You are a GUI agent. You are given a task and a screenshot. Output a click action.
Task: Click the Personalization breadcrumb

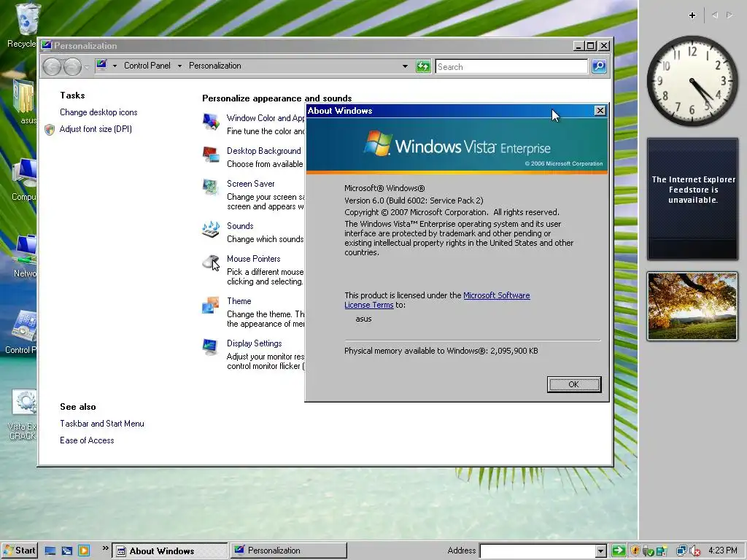coord(215,66)
